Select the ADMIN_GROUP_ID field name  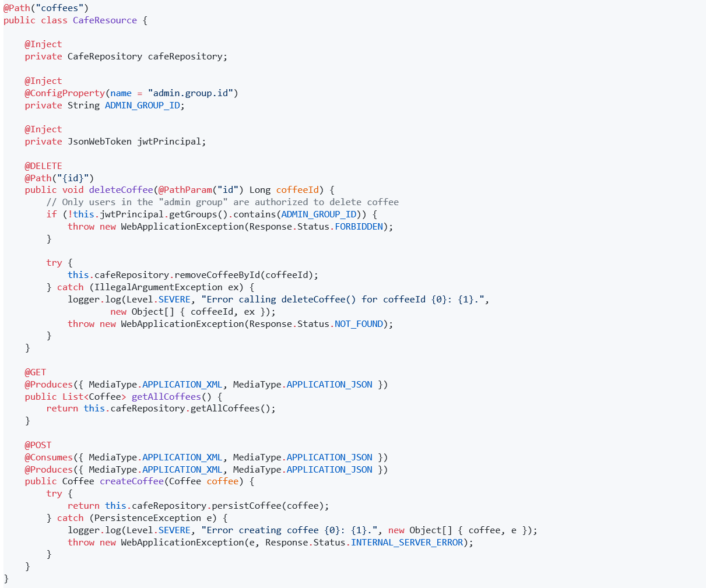142,105
